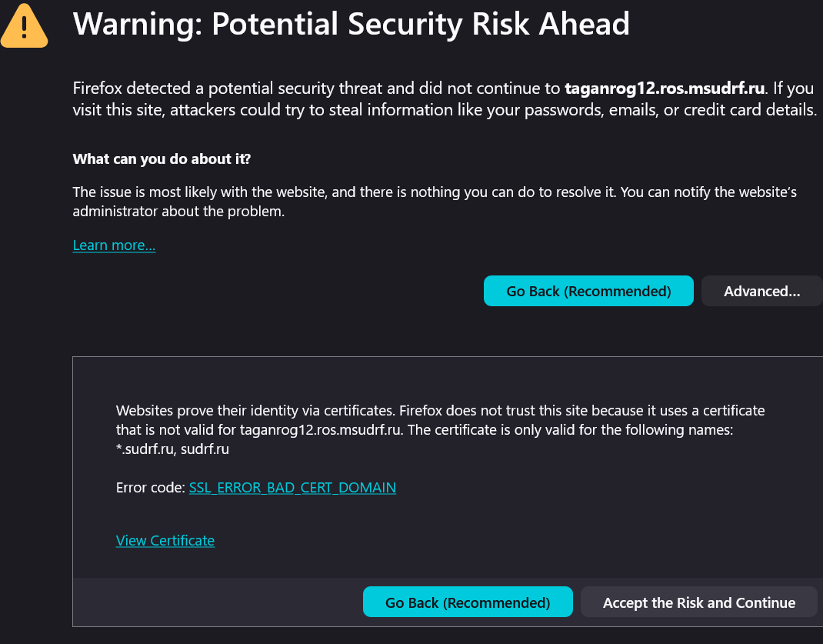The image size is (823, 644).
Task: Click the 'What can you do about it?' heading
Action: (x=162, y=159)
